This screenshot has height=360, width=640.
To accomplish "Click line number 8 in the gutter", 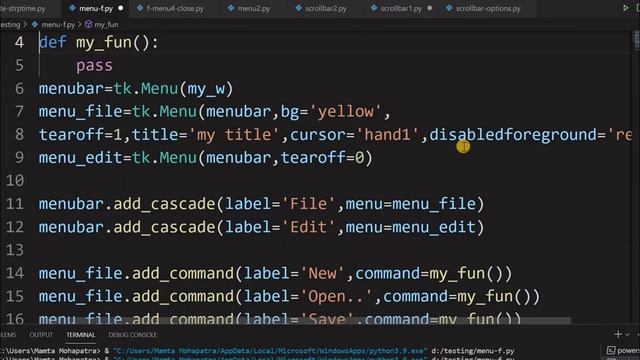I will pyautogui.click(x=19, y=134).
